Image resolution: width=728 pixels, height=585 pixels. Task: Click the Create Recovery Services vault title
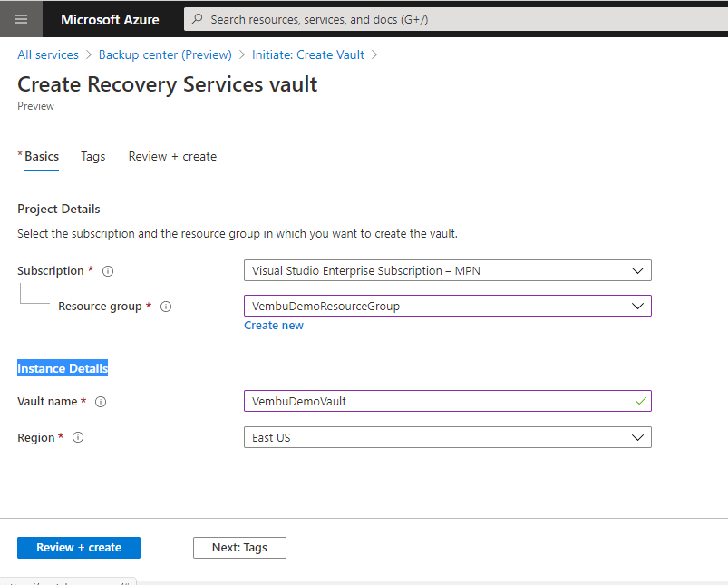(168, 84)
